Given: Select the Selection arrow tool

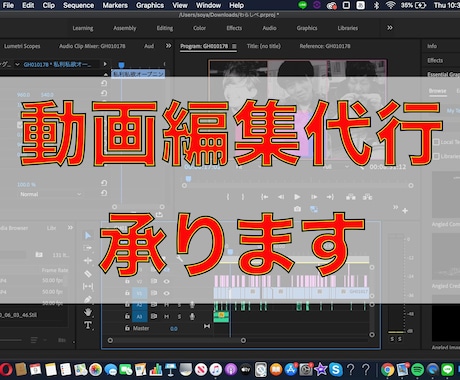Looking at the screenshot, I should [88, 235].
